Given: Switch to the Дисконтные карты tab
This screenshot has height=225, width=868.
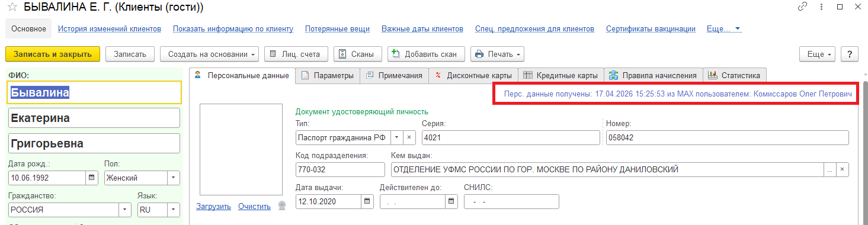Looking at the screenshot, I should [x=473, y=75].
